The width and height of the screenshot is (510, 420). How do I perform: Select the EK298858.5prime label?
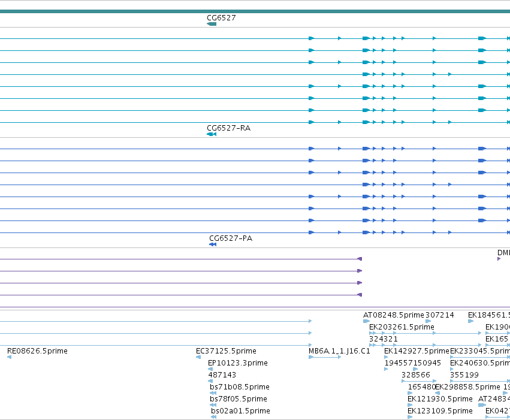467,387
